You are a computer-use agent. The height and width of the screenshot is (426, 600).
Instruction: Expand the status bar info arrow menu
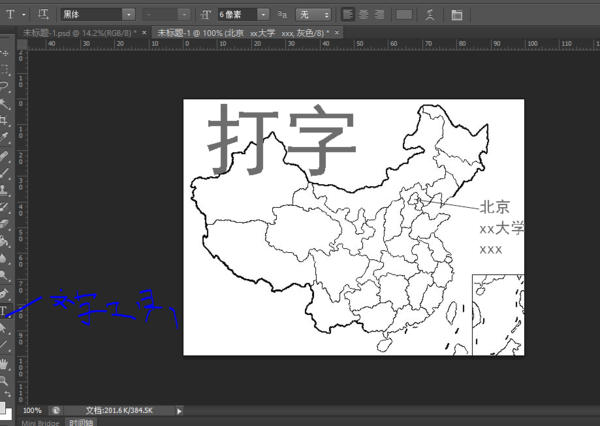179,411
